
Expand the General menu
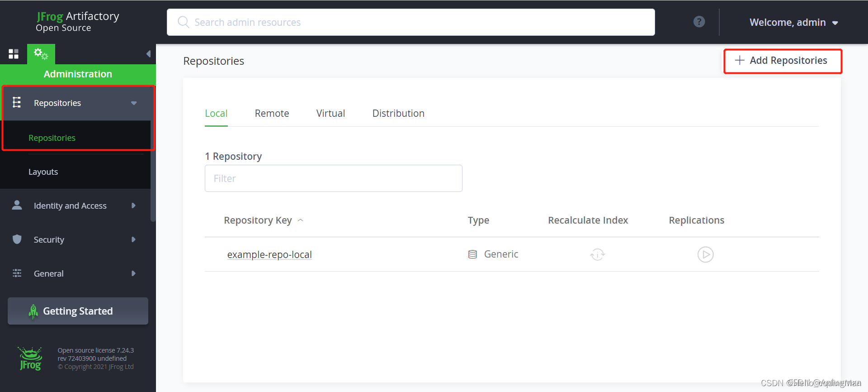(x=133, y=273)
